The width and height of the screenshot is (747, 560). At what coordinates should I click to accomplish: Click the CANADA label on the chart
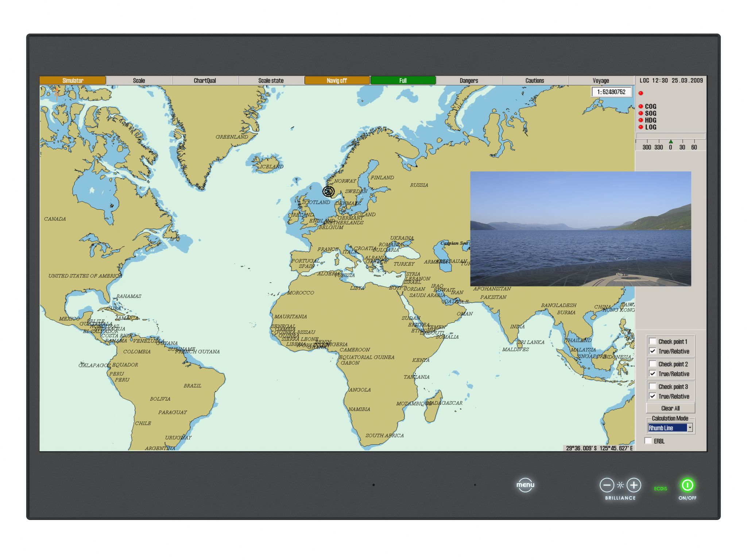tap(55, 219)
